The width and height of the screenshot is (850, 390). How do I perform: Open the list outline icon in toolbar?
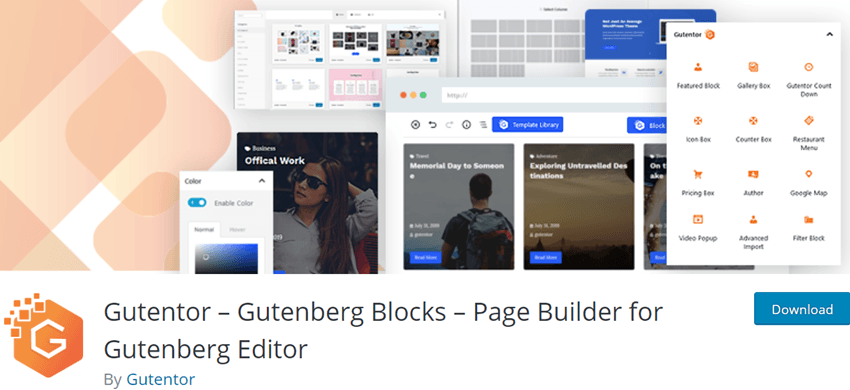(483, 125)
